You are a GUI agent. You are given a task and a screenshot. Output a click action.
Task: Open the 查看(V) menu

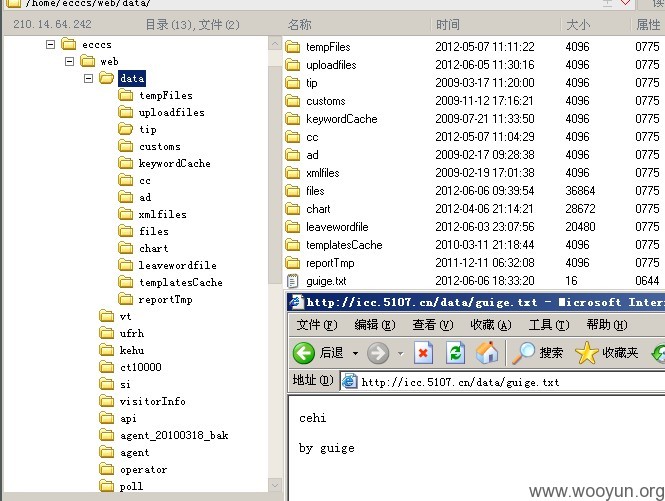click(433, 325)
